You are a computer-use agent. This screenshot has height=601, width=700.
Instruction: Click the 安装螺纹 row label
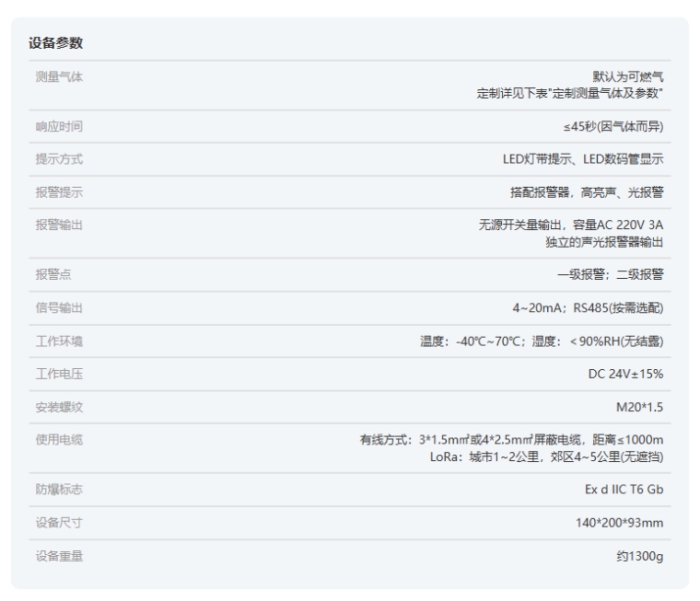tap(59, 407)
